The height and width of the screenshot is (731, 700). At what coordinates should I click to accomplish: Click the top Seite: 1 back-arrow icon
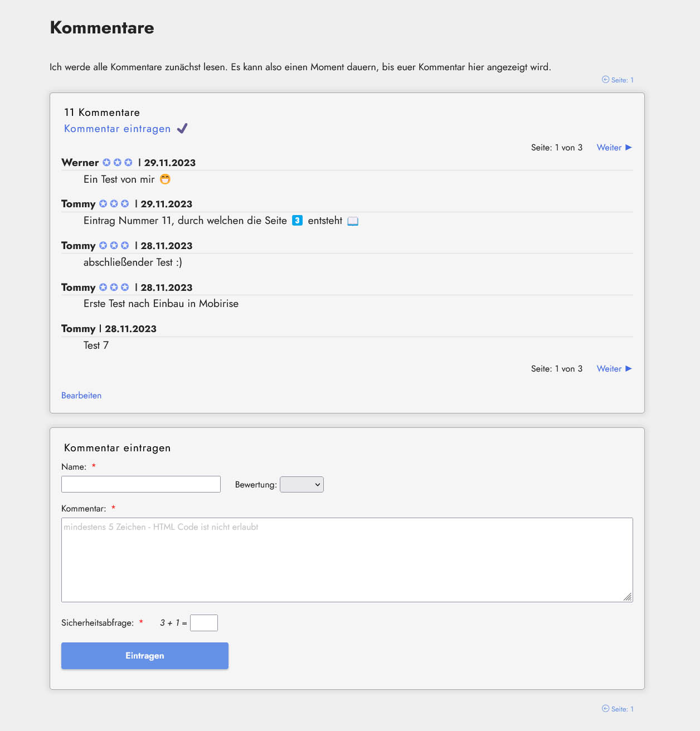pos(605,80)
